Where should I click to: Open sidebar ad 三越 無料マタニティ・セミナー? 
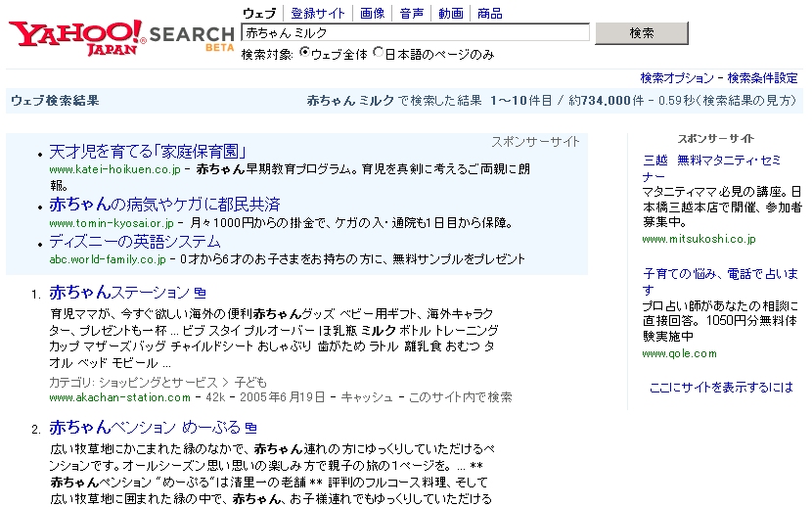711,168
